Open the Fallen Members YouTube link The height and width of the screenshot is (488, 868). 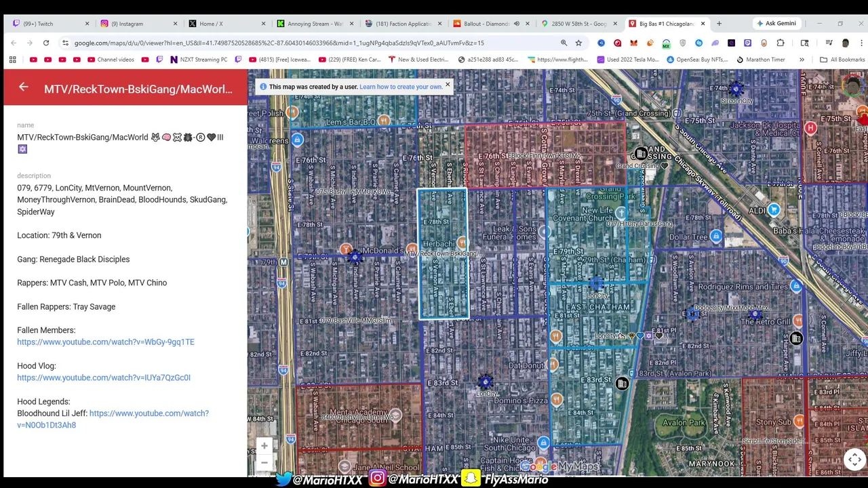click(106, 342)
